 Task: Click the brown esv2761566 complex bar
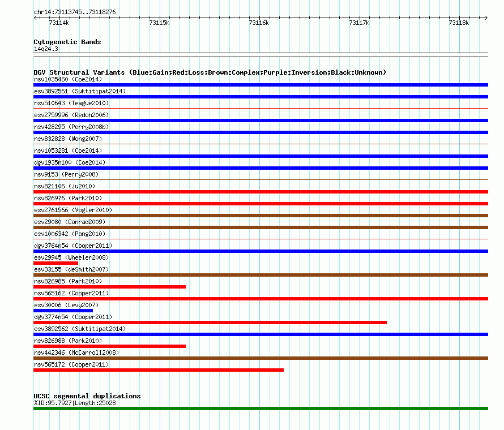[x=260, y=216]
